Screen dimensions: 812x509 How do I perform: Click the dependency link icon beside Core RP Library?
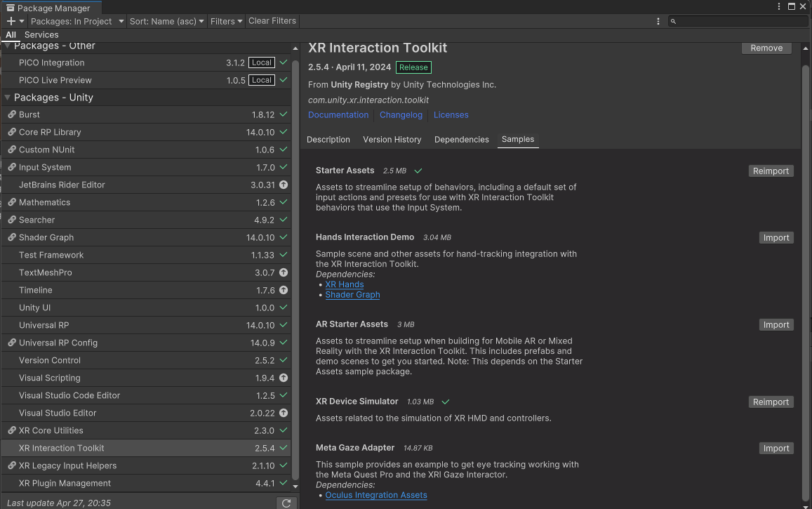11,132
